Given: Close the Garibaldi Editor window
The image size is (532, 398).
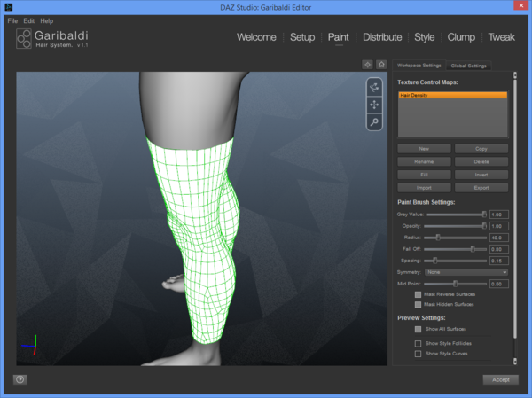Looking at the screenshot, I should pyautogui.click(x=521, y=6).
